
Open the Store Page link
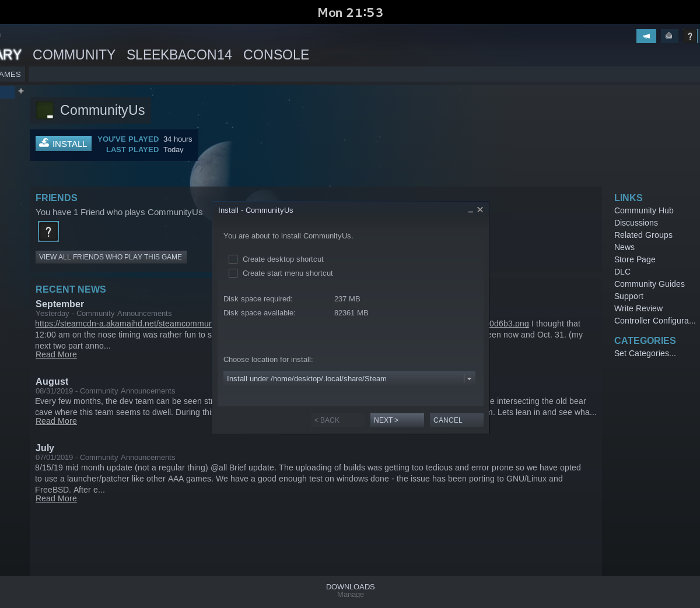(635, 259)
